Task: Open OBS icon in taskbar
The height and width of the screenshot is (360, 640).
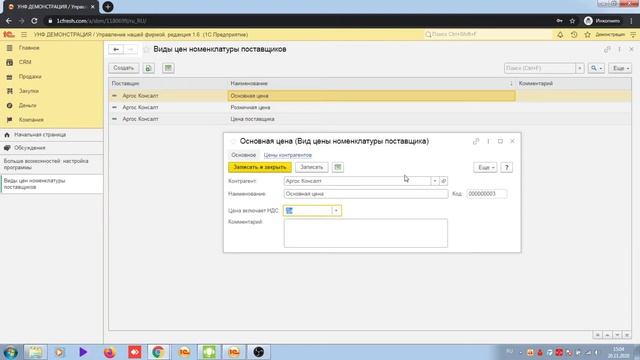Action: [258, 352]
